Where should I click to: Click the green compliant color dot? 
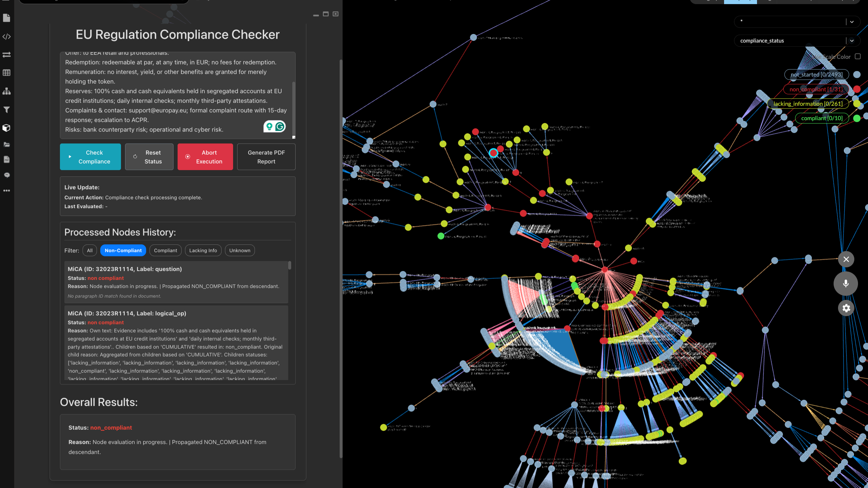(x=857, y=118)
